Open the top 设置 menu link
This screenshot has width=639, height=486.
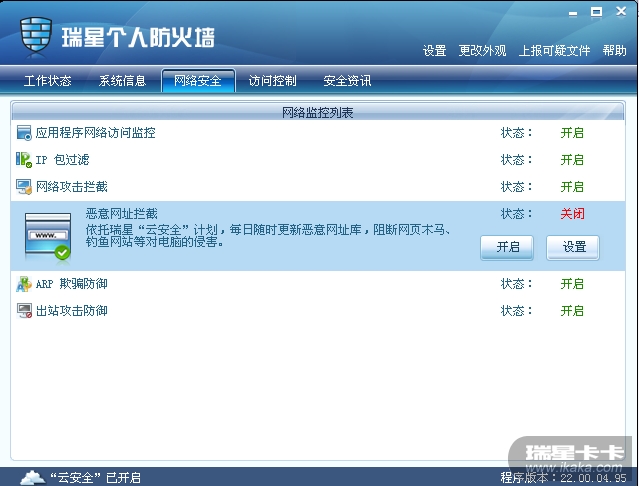coord(434,51)
